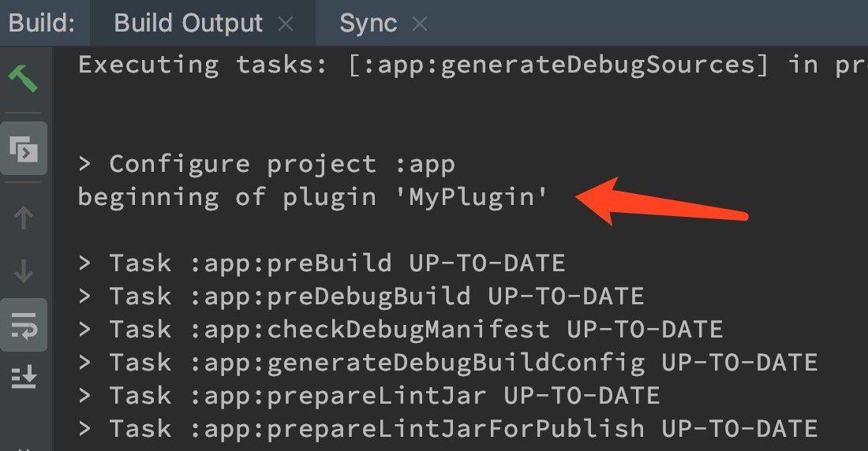868x451 pixels.
Task: Switch to the Sync tab
Action: point(369,23)
